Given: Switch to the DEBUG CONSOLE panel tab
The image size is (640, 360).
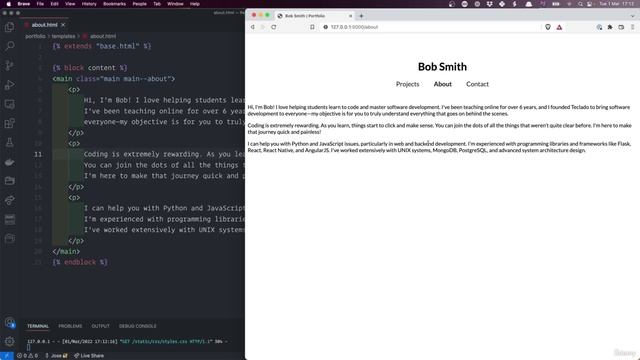Looking at the screenshot, I should coord(138,326).
